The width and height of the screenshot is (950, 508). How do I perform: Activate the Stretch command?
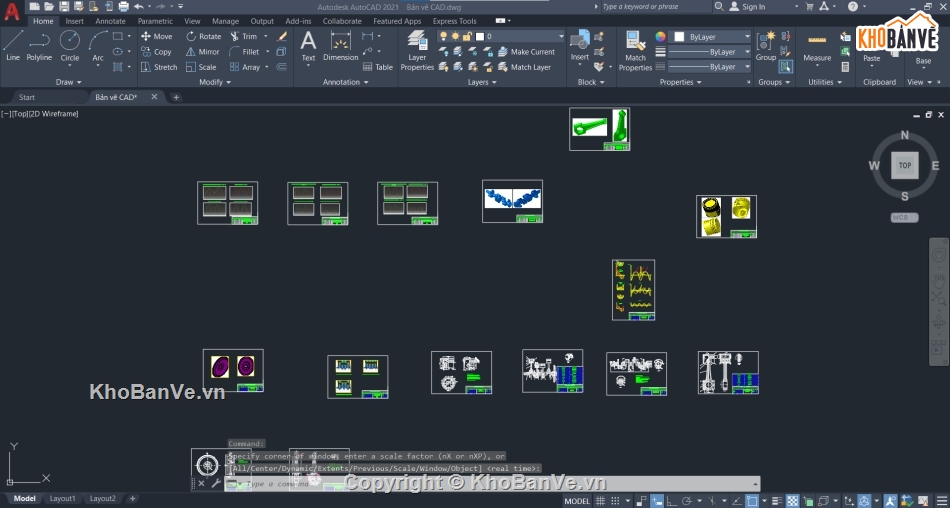pyautogui.click(x=159, y=67)
